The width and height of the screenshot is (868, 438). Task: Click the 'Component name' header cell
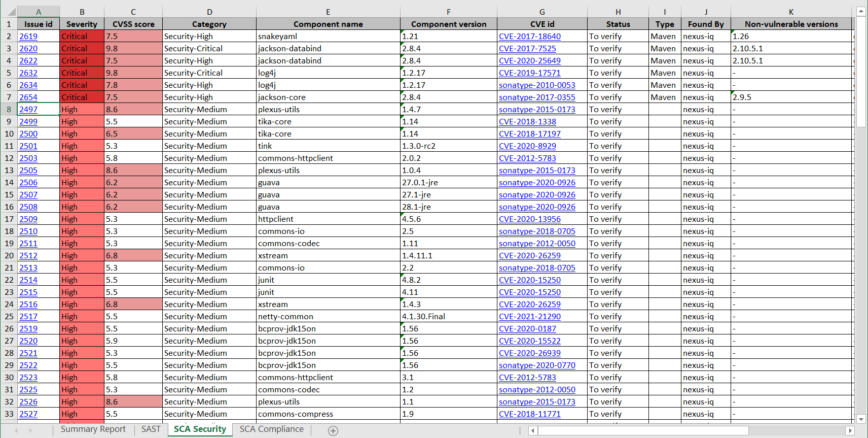point(328,24)
